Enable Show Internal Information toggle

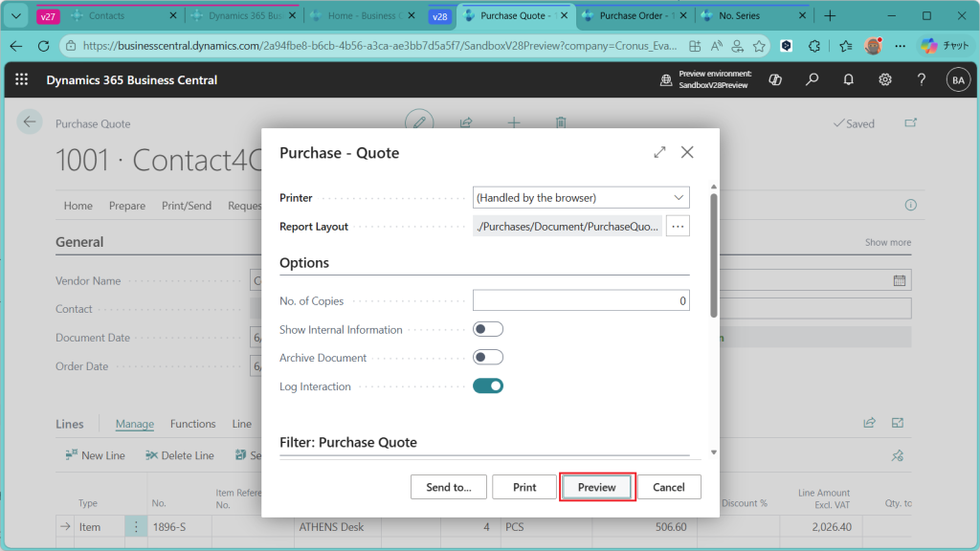click(488, 329)
